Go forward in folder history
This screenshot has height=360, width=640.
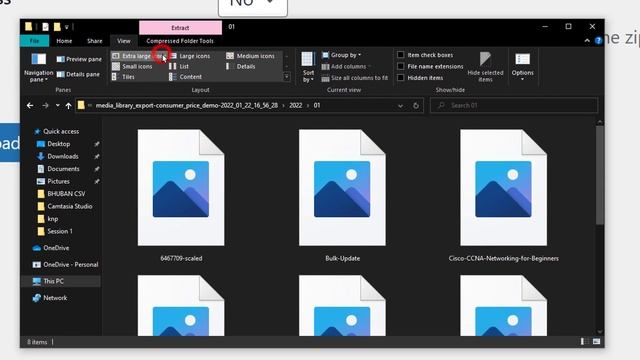click(x=45, y=105)
